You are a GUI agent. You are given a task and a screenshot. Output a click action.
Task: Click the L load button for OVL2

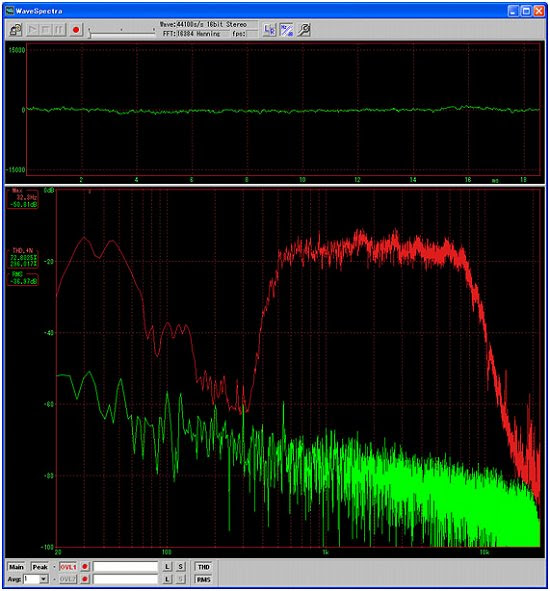click(x=167, y=579)
